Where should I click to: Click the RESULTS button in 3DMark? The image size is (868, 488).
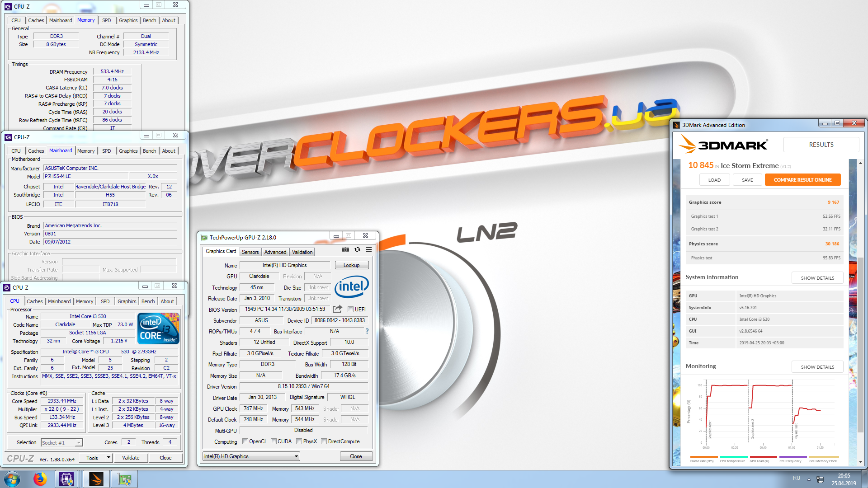(x=821, y=145)
